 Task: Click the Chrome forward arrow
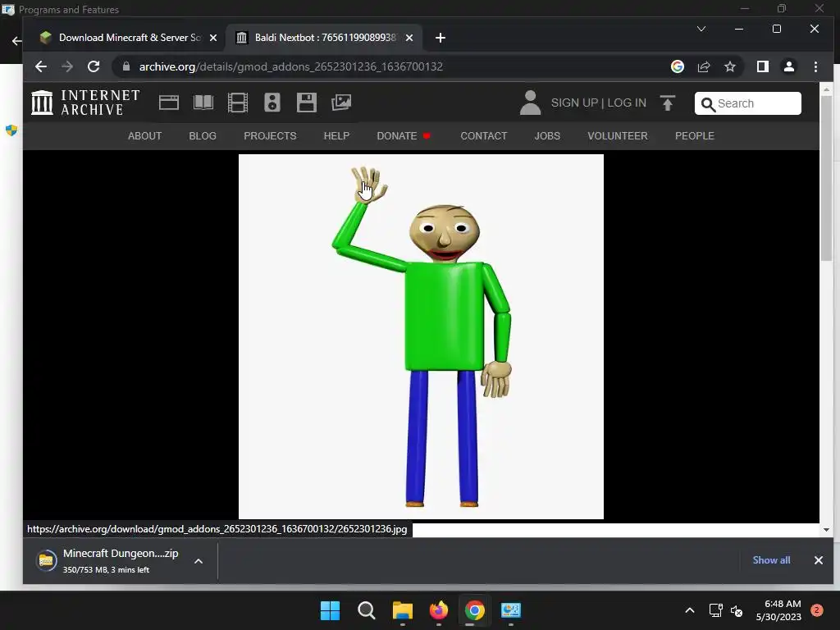67,66
